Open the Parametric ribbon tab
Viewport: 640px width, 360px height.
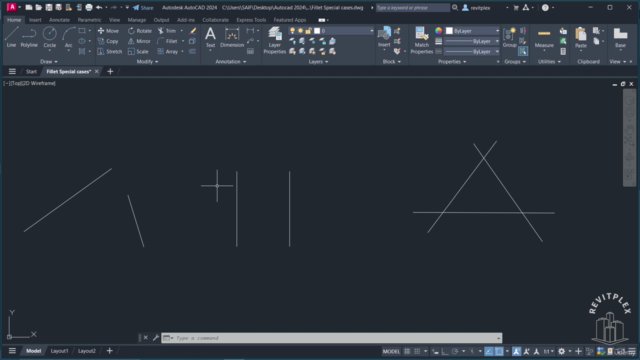89,20
